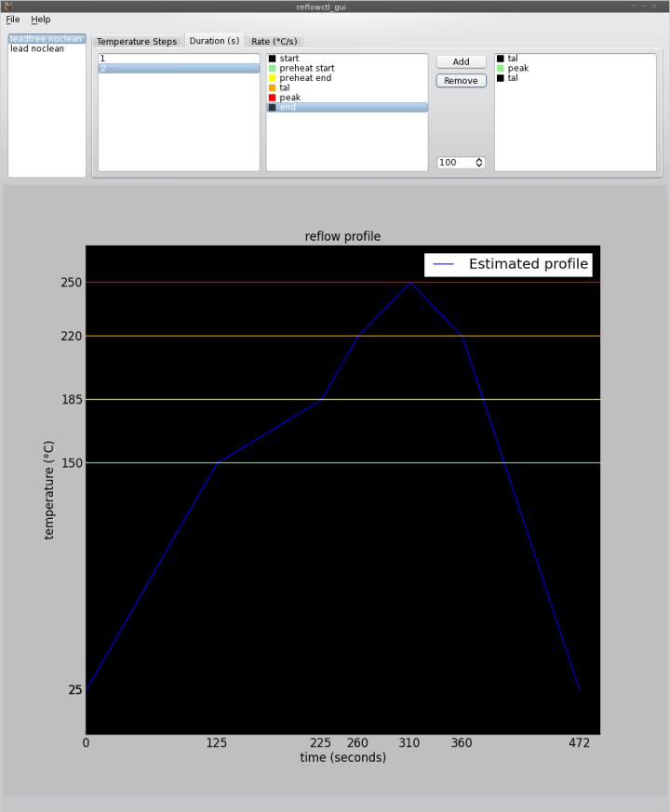Click the black start step swatch
The height and width of the screenshot is (812, 670).
click(x=272, y=59)
